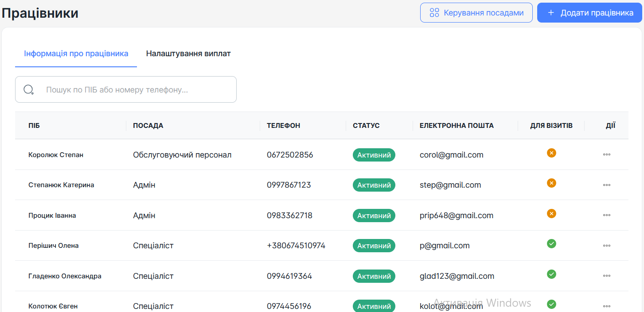Click the Додати працівника button
The height and width of the screenshot is (312, 644).
589,13
